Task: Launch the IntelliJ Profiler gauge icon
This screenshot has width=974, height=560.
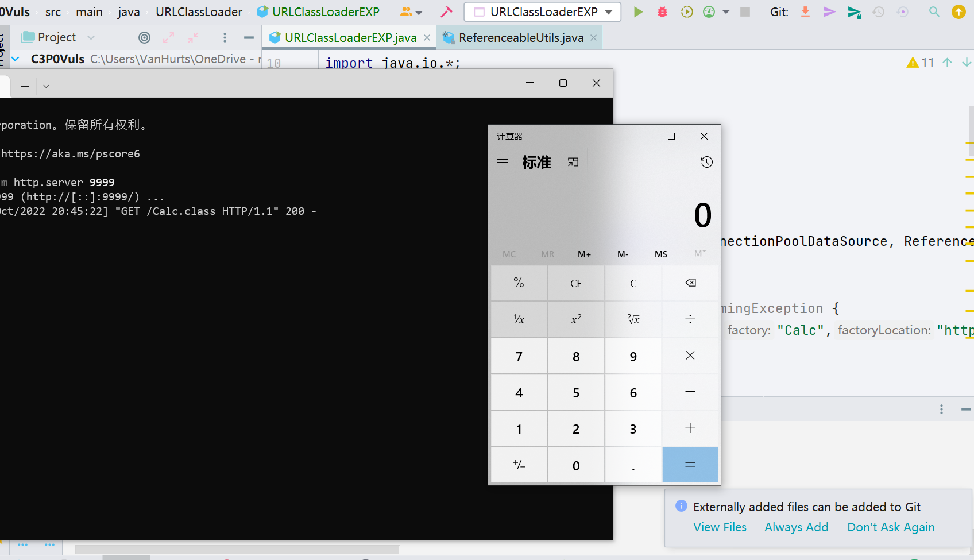Action: click(x=710, y=11)
